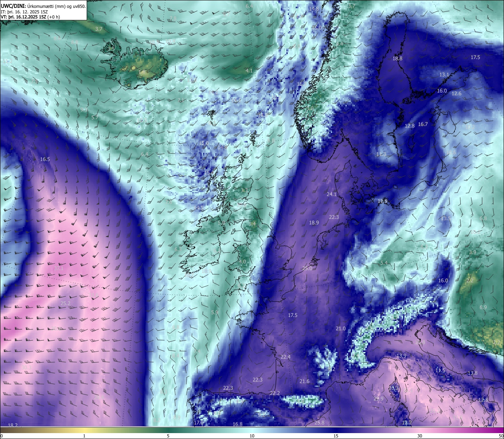Click the 12.6 value label
The image size is (504, 439).
tap(456, 93)
